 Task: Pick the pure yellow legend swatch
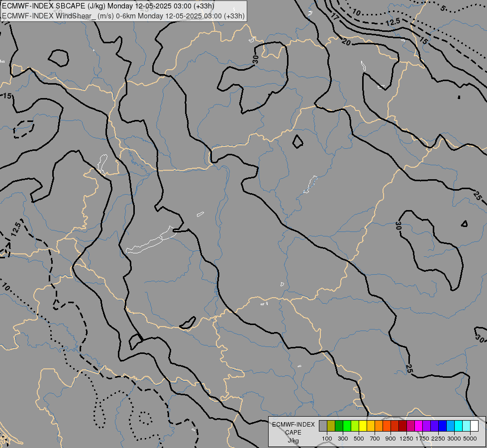pyautogui.click(x=363, y=426)
